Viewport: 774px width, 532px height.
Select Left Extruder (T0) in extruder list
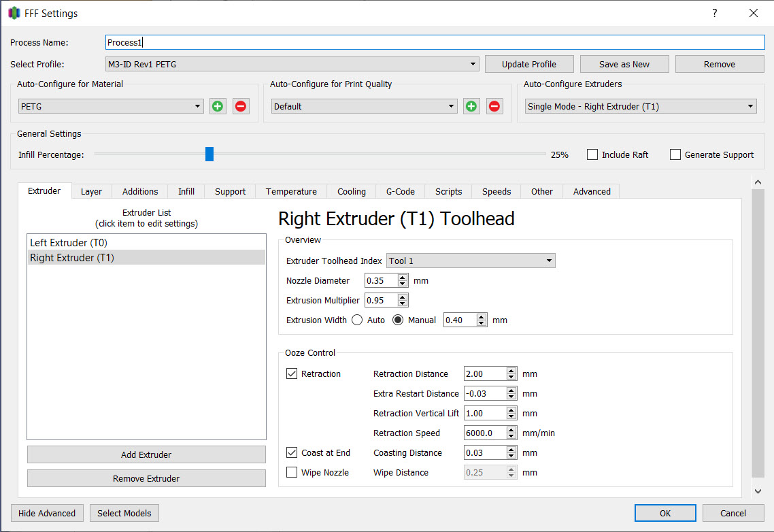(69, 243)
